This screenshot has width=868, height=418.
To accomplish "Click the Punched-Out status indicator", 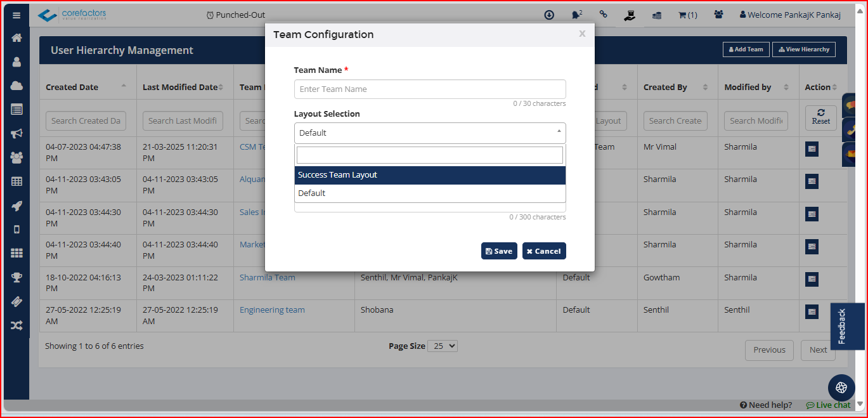I will [236, 15].
